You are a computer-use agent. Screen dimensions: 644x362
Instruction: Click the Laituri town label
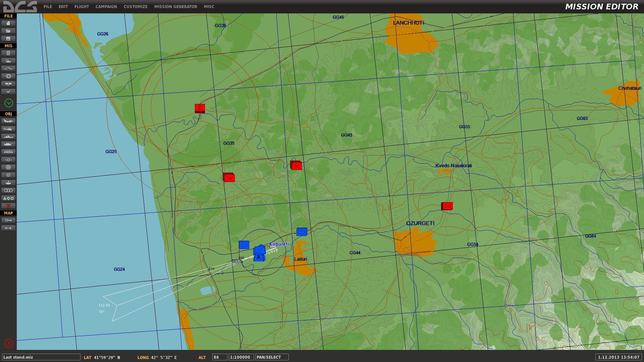pos(301,259)
